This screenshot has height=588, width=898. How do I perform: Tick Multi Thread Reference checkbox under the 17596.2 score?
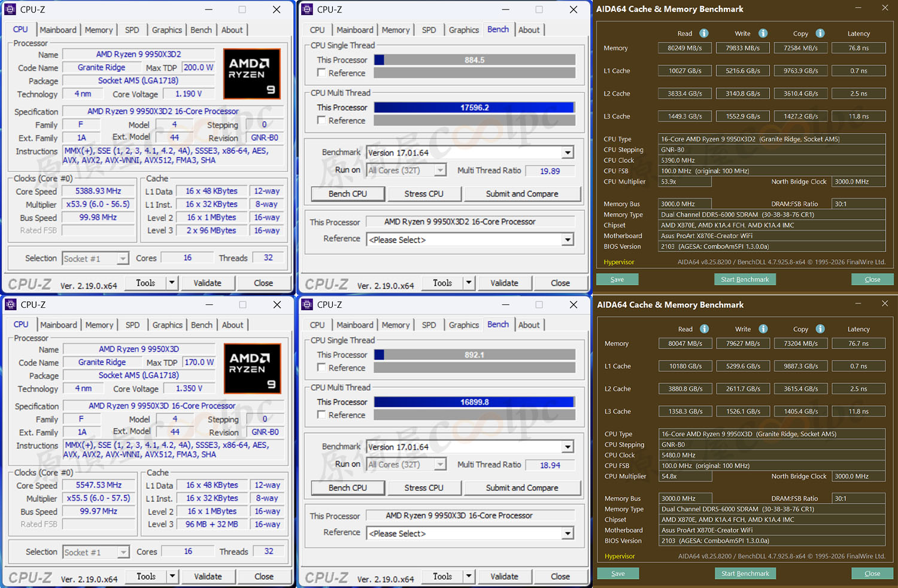point(322,120)
